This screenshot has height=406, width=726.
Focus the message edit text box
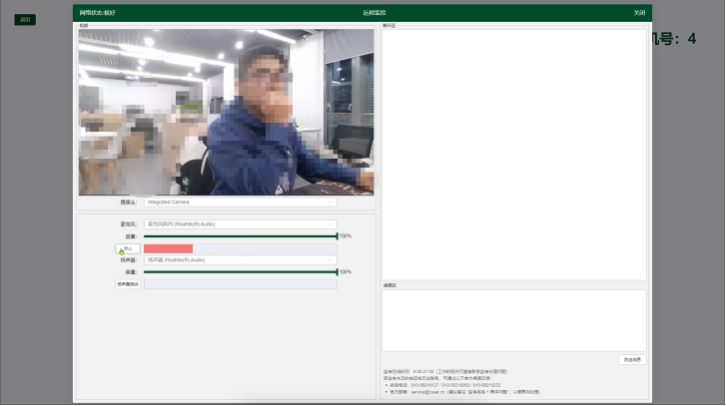point(514,320)
